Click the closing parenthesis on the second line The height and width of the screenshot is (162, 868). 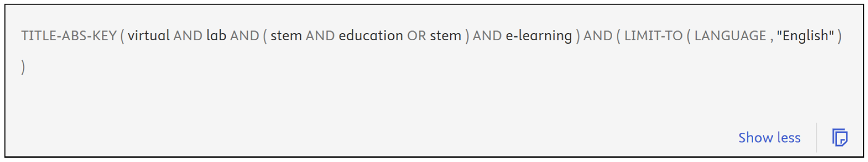(x=23, y=67)
